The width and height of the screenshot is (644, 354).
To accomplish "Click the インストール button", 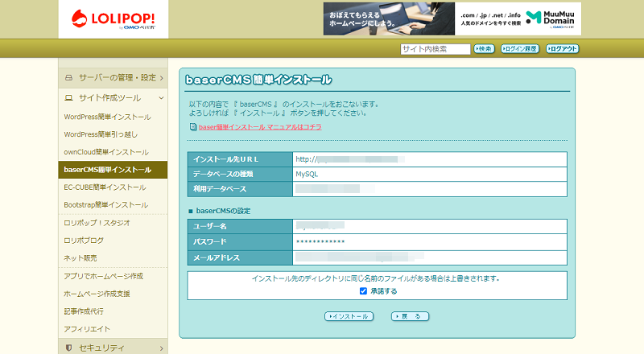I will coord(349,316).
